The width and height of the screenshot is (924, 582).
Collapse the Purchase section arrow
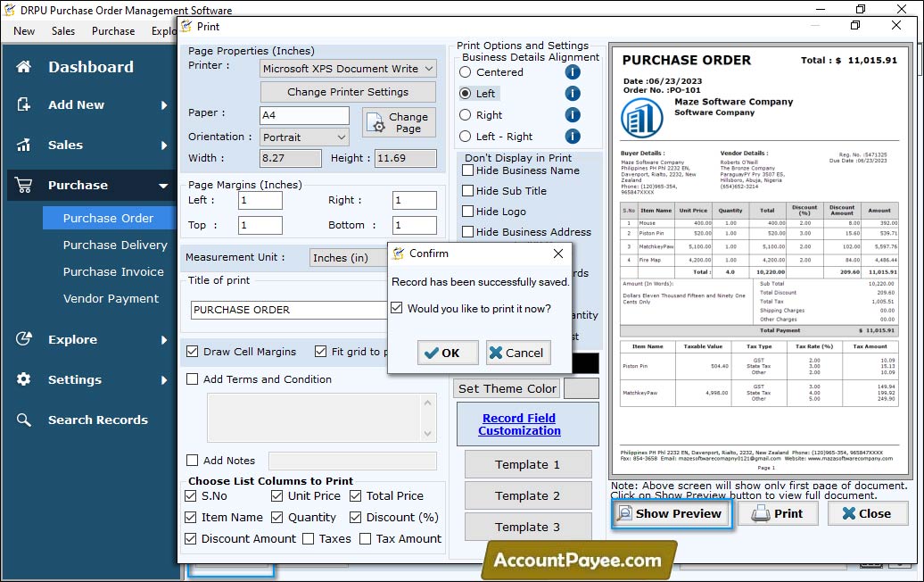tap(163, 186)
